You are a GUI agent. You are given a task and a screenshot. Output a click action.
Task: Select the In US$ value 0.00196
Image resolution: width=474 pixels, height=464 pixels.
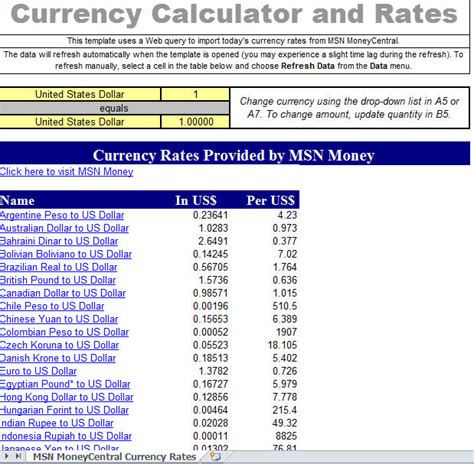point(210,306)
